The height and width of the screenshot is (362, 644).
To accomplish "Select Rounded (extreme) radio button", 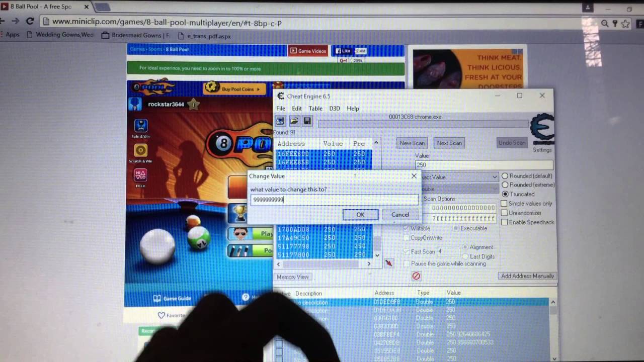I will [x=505, y=185].
